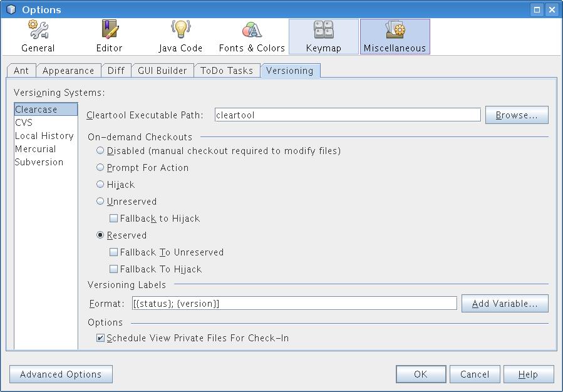Choose Prompt For Action radio button
563x392 pixels.
click(100, 168)
